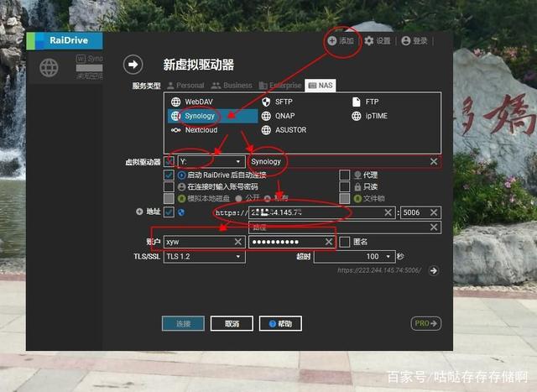Click the 登录 login user icon
537x392 pixels.
(x=406, y=41)
